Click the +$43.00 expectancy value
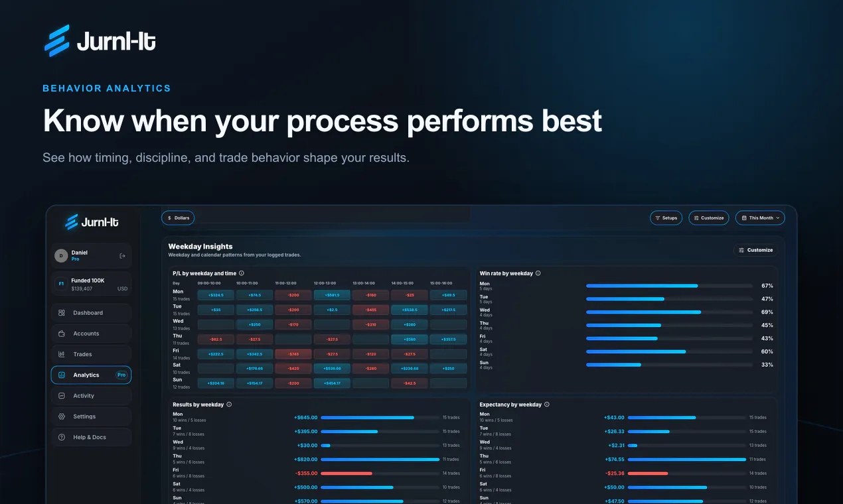The height and width of the screenshot is (504, 843). (614, 418)
